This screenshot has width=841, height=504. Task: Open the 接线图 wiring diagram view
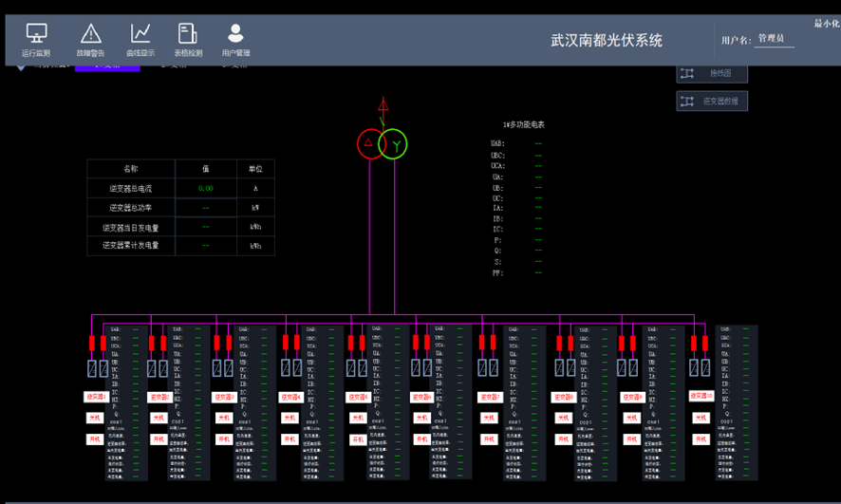point(712,73)
